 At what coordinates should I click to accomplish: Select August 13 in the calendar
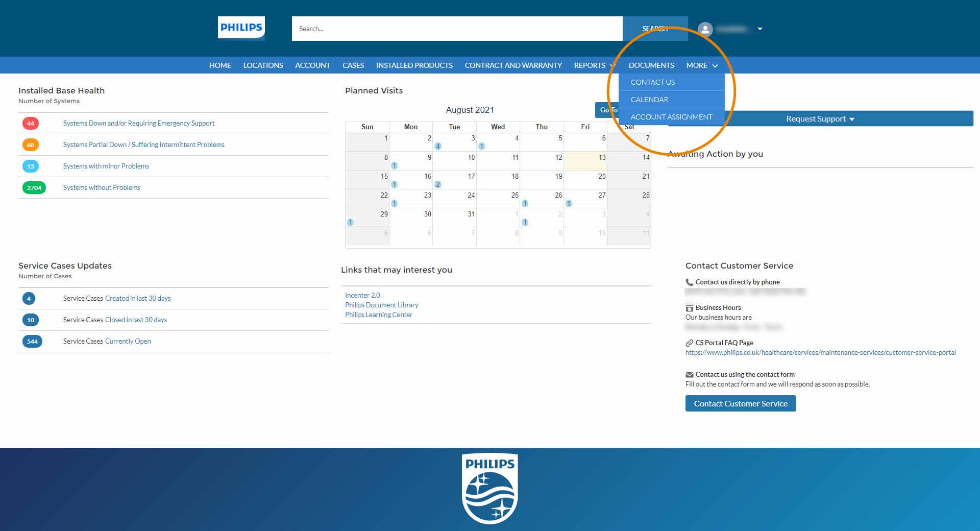(585, 161)
